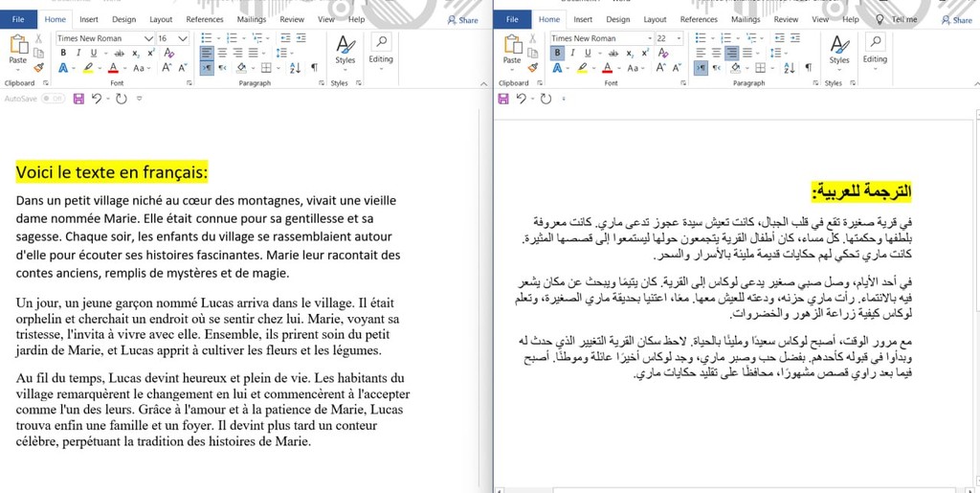Click Sort A-Z in the left window
The width and height of the screenshot is (980, 493).
pyautogui.click(x=296, y=68)
